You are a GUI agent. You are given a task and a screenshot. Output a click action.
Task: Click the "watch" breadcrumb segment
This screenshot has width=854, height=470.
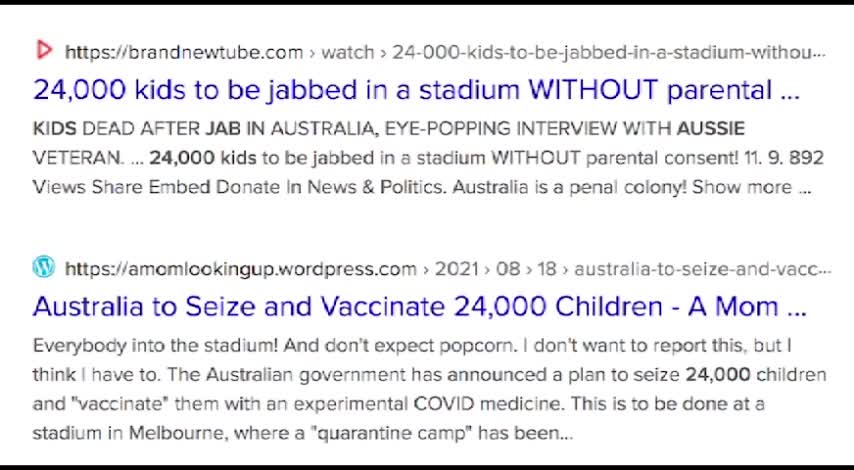coord(347,52)
